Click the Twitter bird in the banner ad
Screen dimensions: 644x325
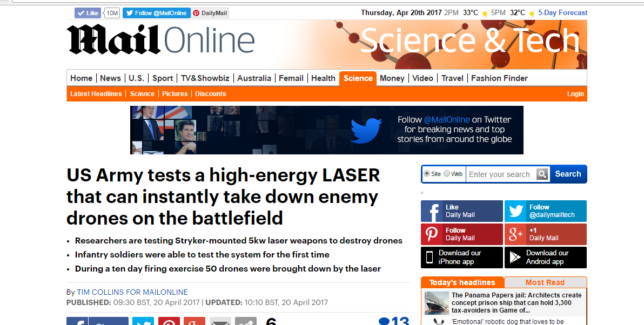tap(366, 131)
